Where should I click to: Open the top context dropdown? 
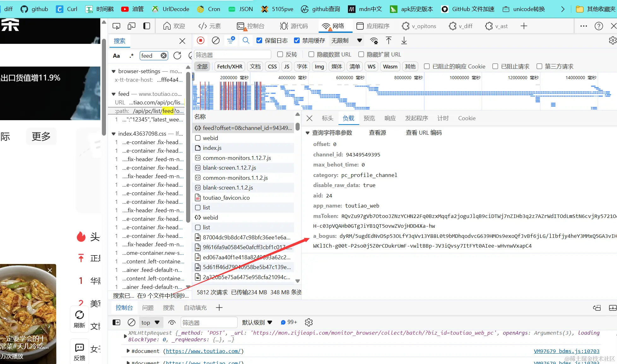(x=151, y=322)
